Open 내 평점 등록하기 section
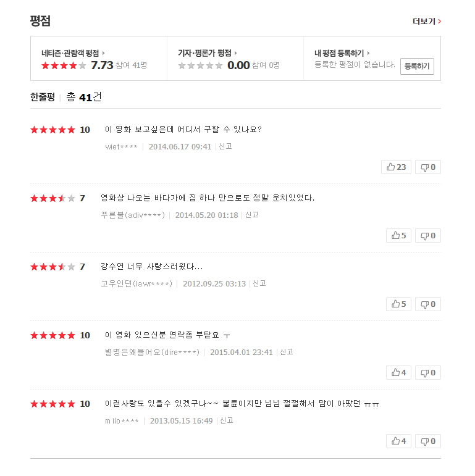This screenshot has height=476, width=475. [342, 53]
